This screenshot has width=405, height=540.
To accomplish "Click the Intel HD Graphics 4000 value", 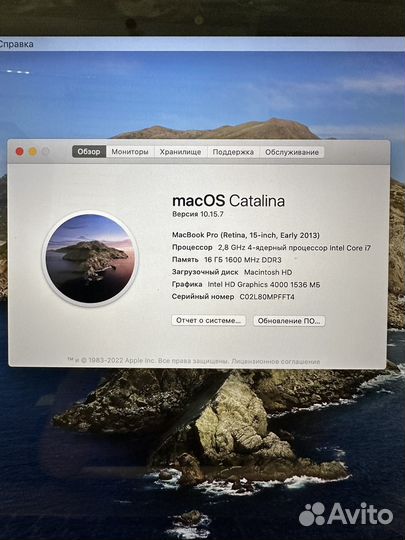I will click(x=264, y=284).
